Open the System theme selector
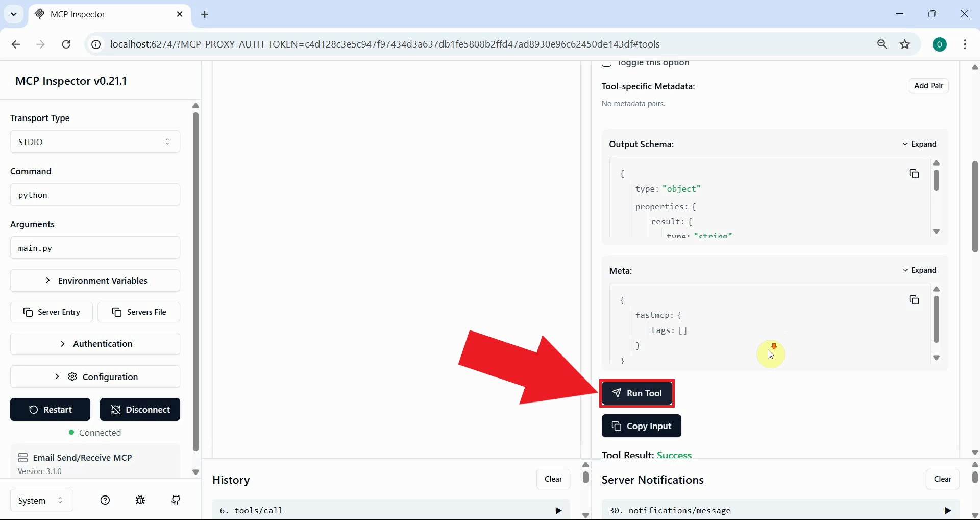This screenshot has width=980, height=520. pos(41,500)
